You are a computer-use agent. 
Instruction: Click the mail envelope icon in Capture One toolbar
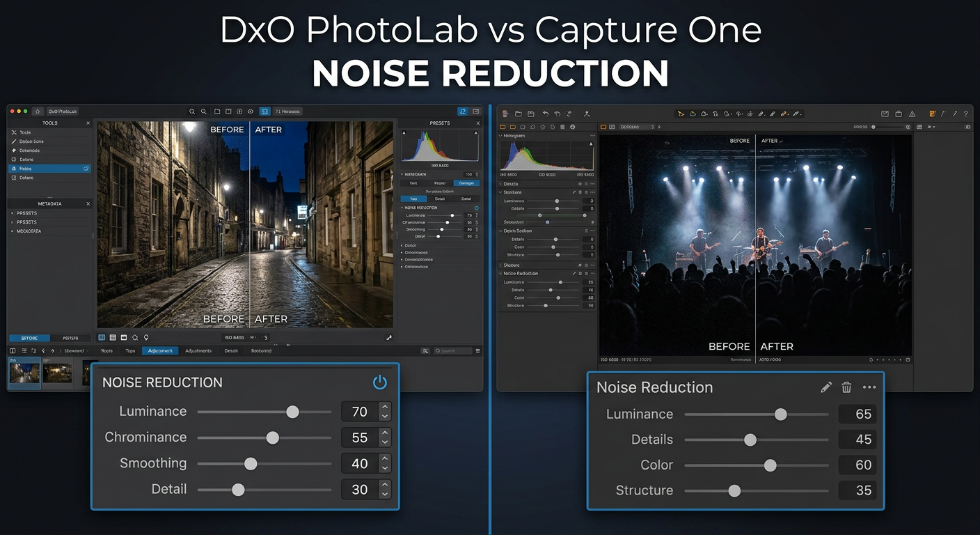[x=885, y=114]
